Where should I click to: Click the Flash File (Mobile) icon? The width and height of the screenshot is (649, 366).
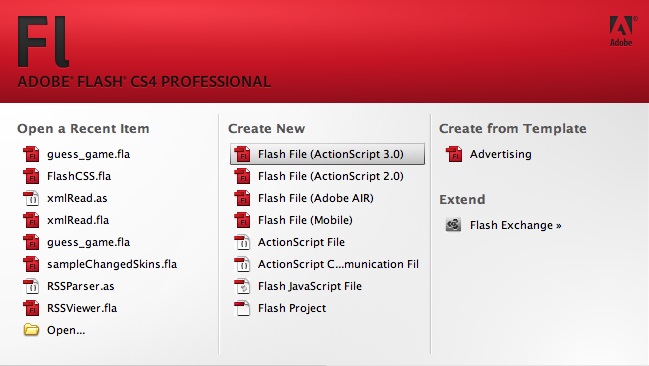[x=243, y=220]
